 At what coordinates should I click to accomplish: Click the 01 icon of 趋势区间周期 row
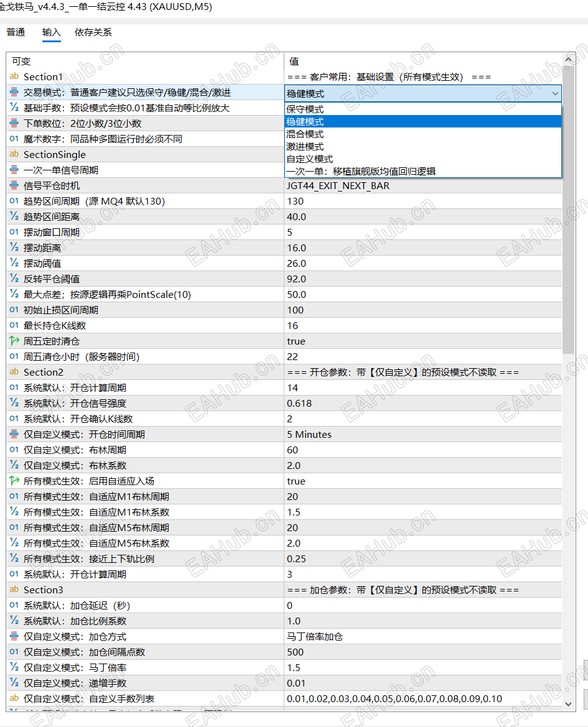14,201
